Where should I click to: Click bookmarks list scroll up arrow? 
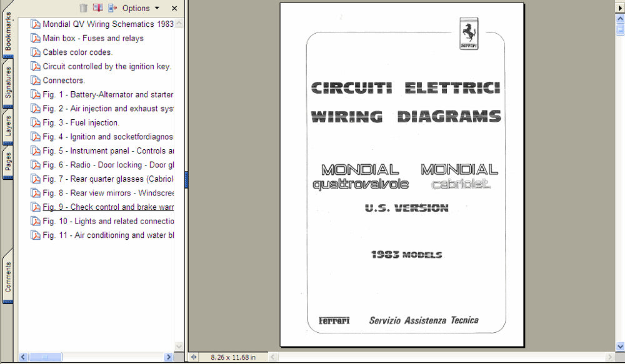tap(179, 24)
